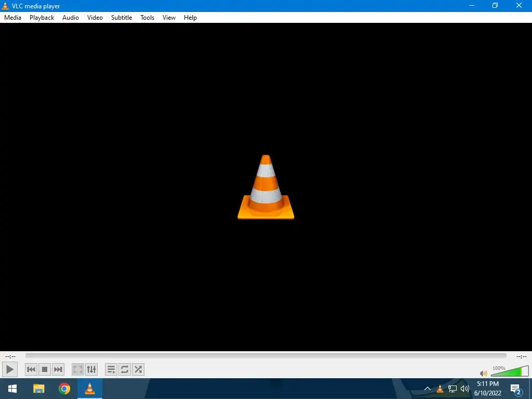Open Windows notification center

(516, 389)
